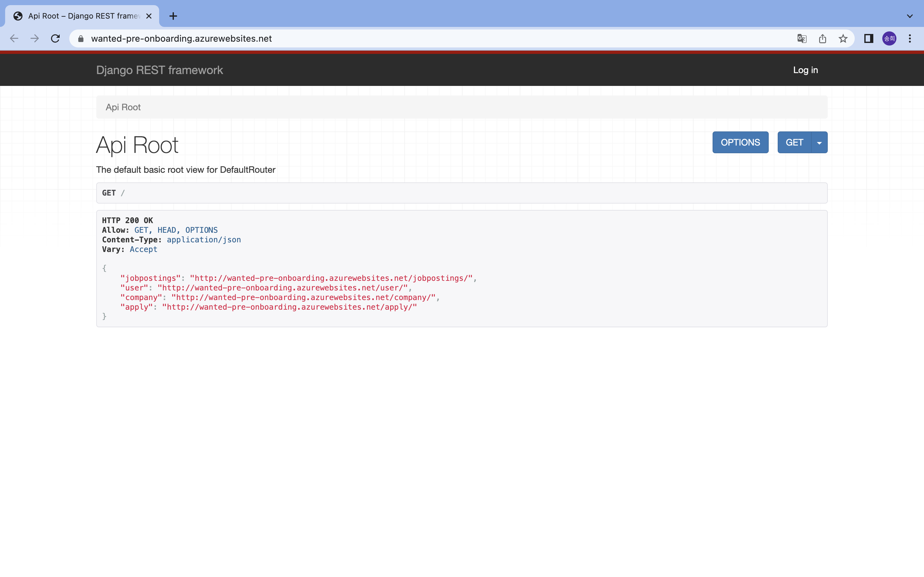Open the tab search chevron
Image resolution: width=924 pixels, height=577 pixels.
point(910,16)
